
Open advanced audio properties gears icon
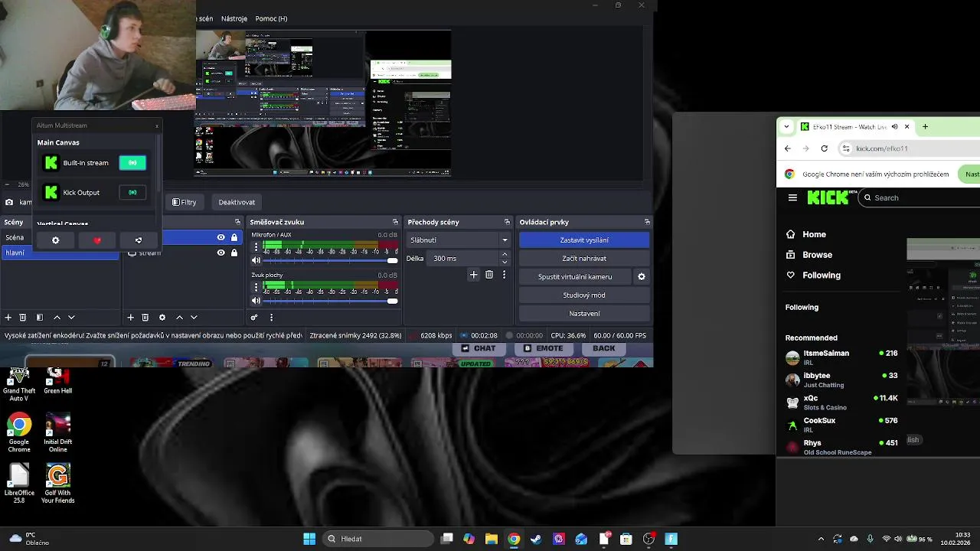point(254,318)
